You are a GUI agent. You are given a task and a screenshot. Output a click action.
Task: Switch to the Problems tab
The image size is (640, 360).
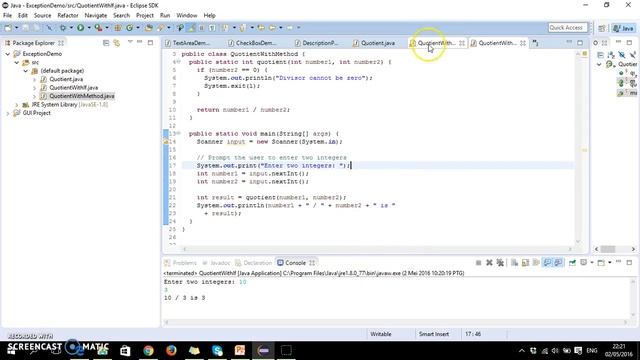[180, 263]
